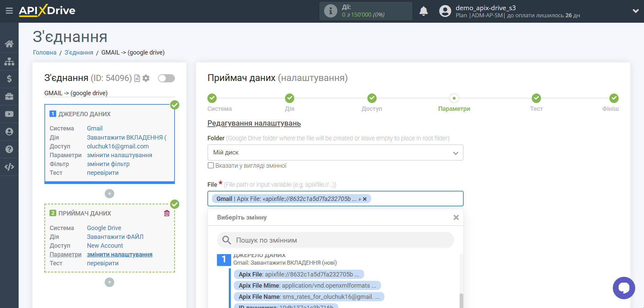The image size is (644, 308).
Task: Go to the Система step
Action: (x=212, y=98)
